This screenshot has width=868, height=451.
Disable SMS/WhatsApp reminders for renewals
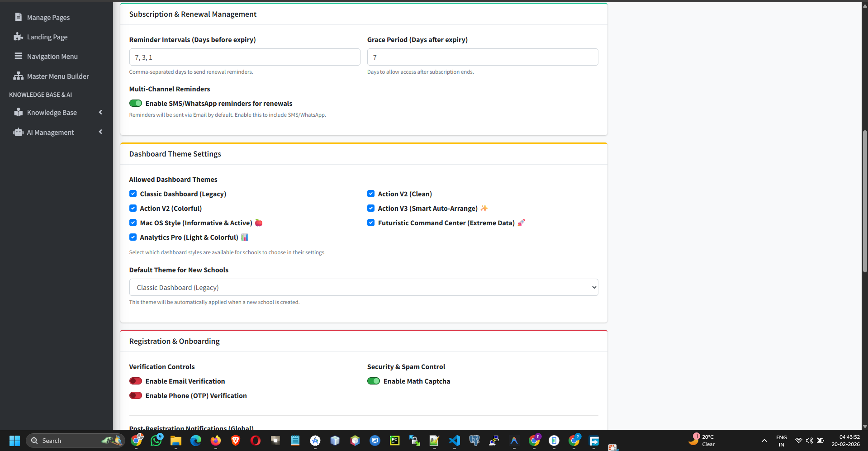pos(135,103)
